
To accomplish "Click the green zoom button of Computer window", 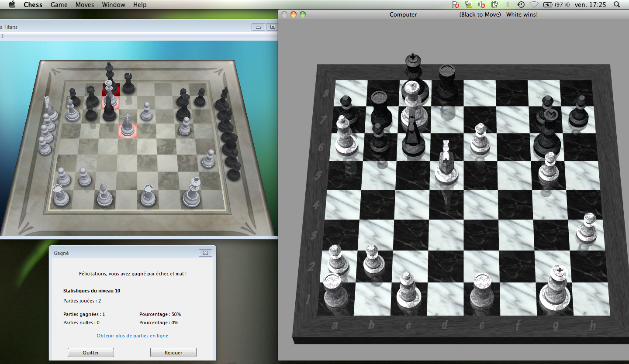I will pos(303,14).
